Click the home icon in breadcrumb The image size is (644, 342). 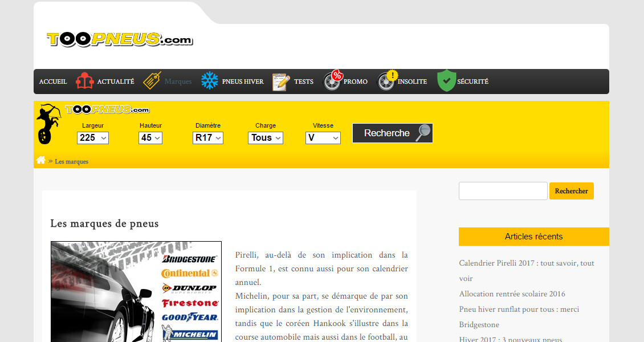click(40, 160)
